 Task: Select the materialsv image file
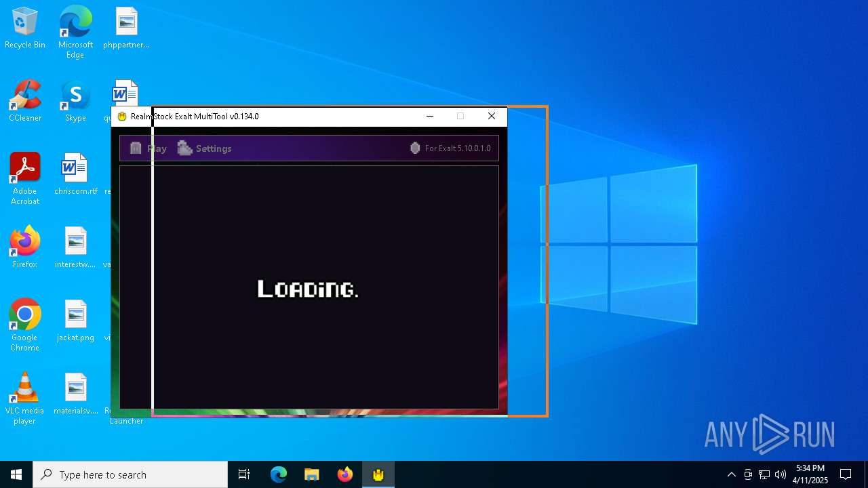tap(75, 394)
